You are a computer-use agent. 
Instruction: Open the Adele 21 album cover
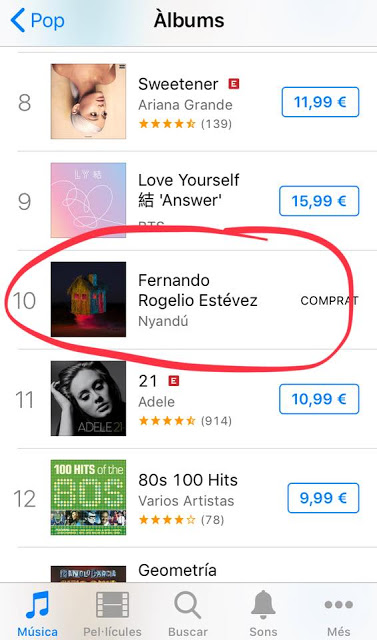[88, 398]
